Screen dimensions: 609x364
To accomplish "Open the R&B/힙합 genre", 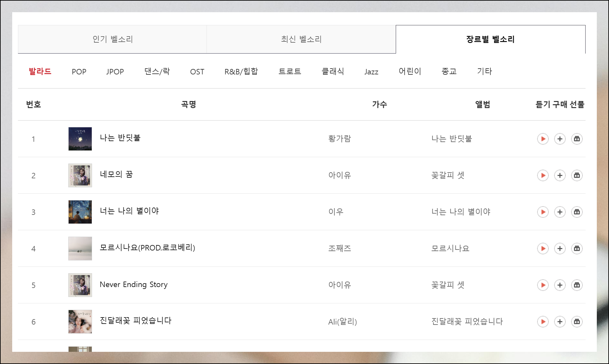I will pyautogui.click(x=241, y=71).
